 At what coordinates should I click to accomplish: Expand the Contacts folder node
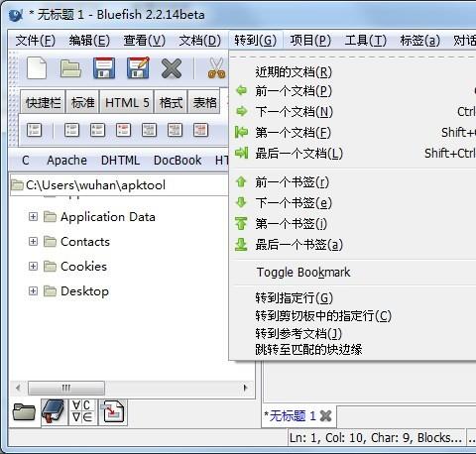click(x=33, y=242)
